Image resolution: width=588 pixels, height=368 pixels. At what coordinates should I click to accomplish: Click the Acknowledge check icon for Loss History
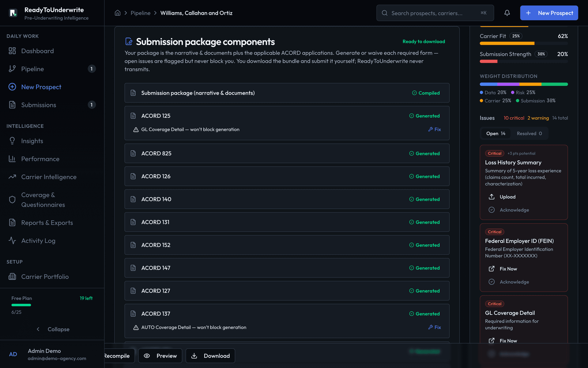point(492,210)
